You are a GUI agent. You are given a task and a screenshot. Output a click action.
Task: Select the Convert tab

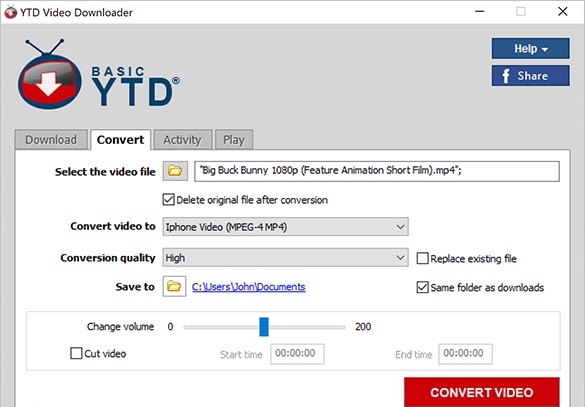[121, 140]
